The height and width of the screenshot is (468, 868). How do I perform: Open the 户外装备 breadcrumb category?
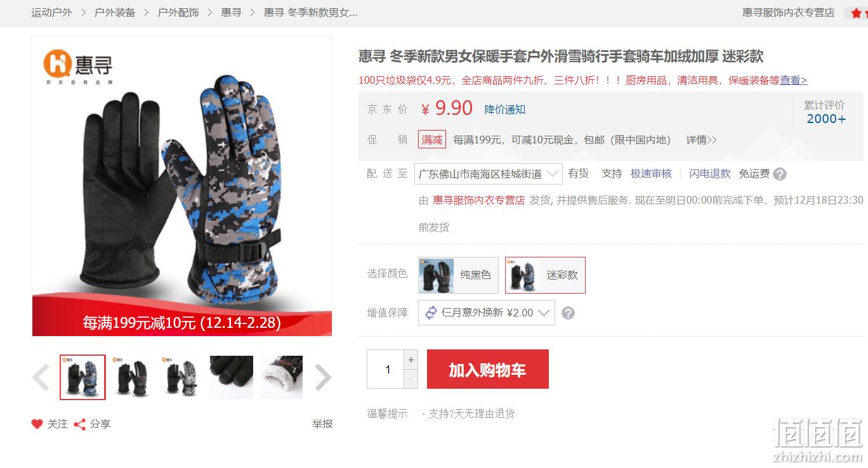(115, 13)
